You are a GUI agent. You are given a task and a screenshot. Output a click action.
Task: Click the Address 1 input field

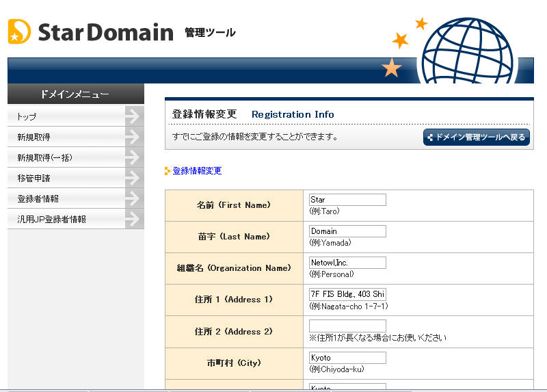coord(347,294)
